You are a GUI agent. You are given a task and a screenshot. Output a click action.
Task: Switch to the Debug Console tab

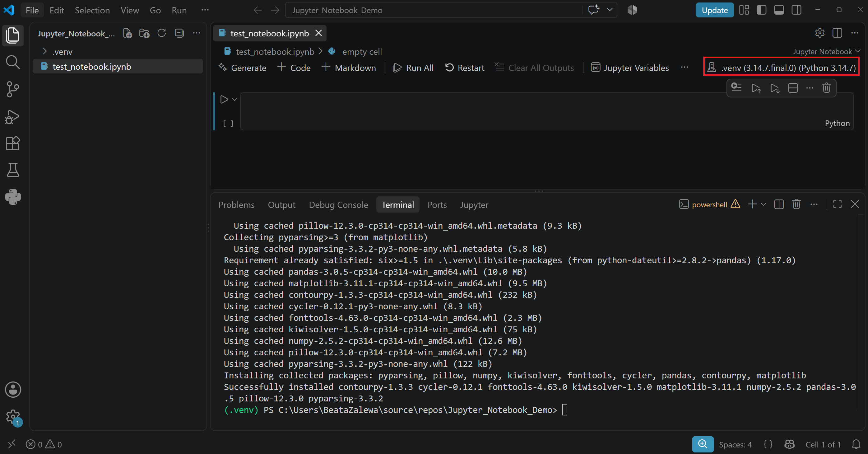[338, 204]
